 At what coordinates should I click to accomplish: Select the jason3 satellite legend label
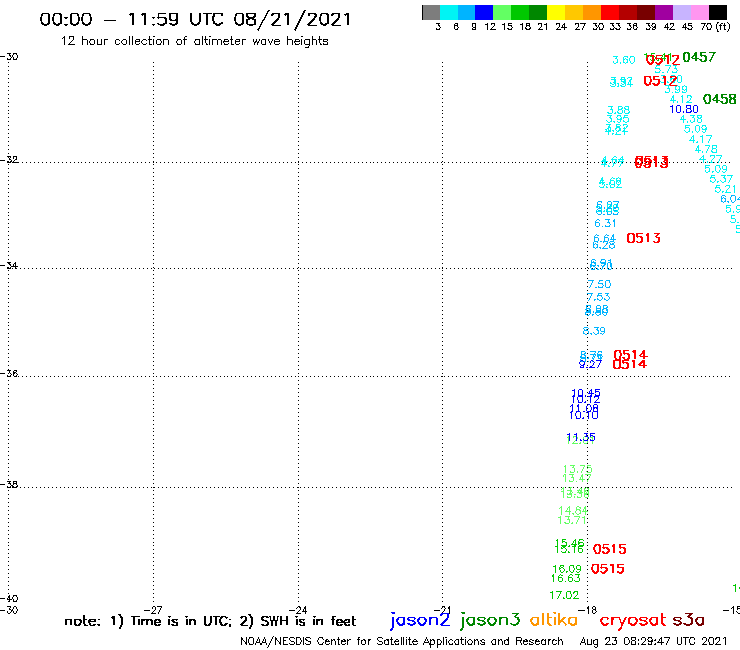[x=490, y=620]
